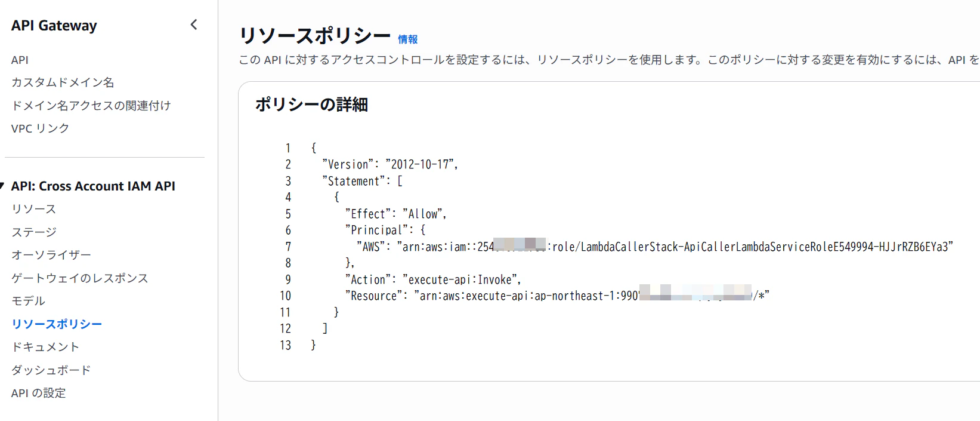Screen dimensions: 980x421
Task: Open API の設定 page
Action: [38, 393]
